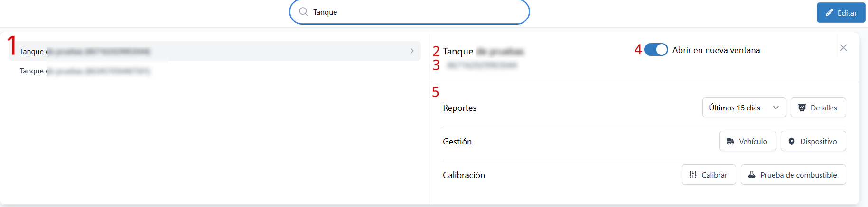Click the magnifying glass search icon
Image resolution: width=868 pixels, height=207 pixels.
303,12
